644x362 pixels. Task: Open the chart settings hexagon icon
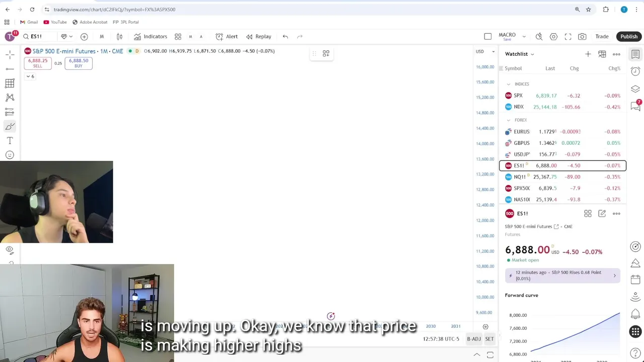553,37
